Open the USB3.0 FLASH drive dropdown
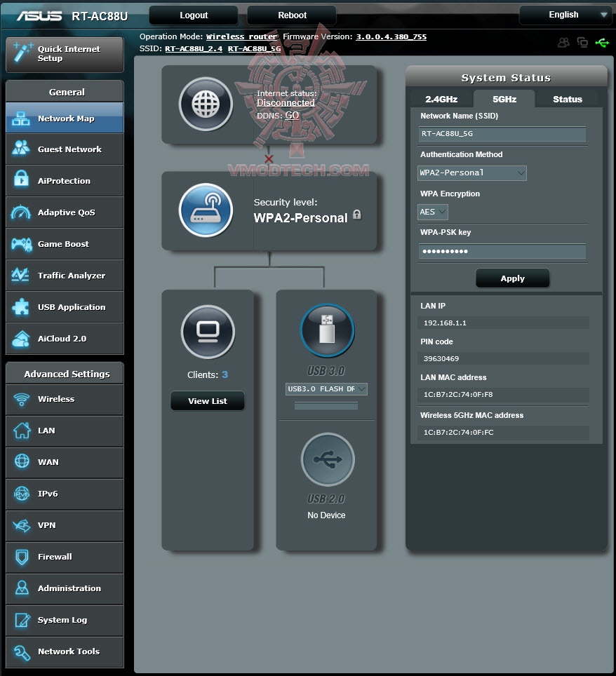616x676 pixels. tap(326, 389)
